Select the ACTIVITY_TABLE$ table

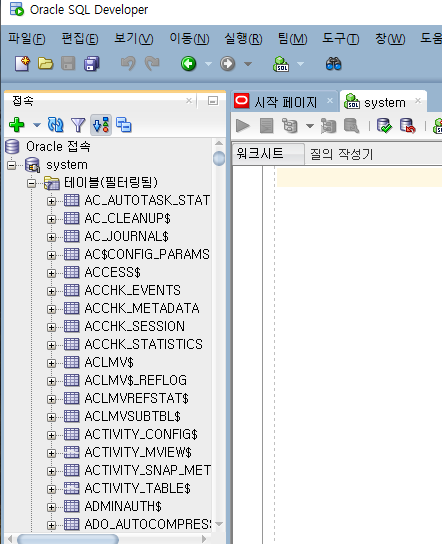pos(137,488)
